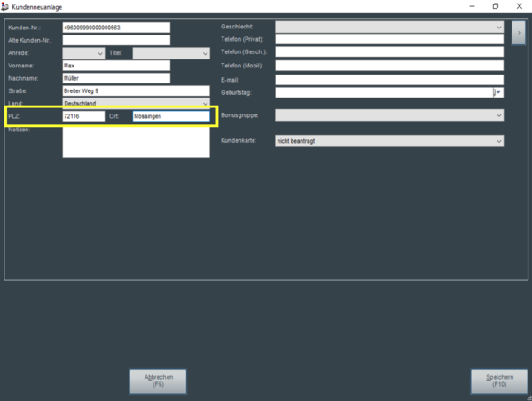
Task: Select the Vorname field containing Max
Action: 115,66
